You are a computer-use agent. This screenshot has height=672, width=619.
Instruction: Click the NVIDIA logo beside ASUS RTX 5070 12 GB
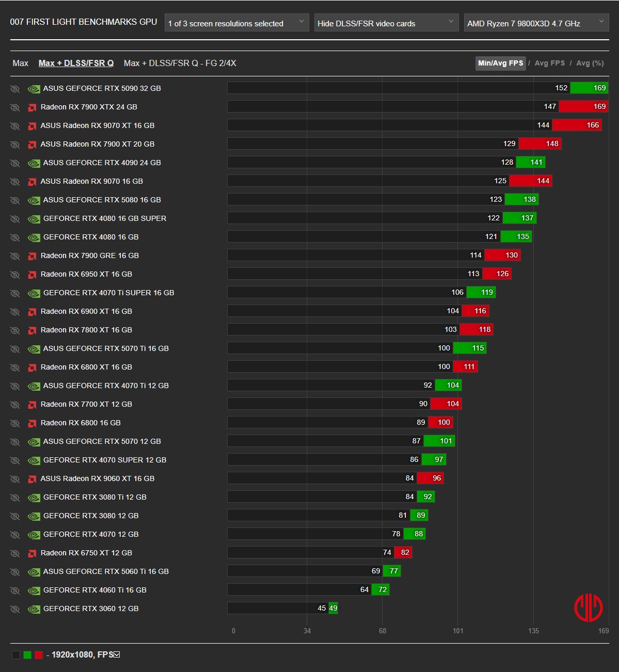tap(34, 442)
